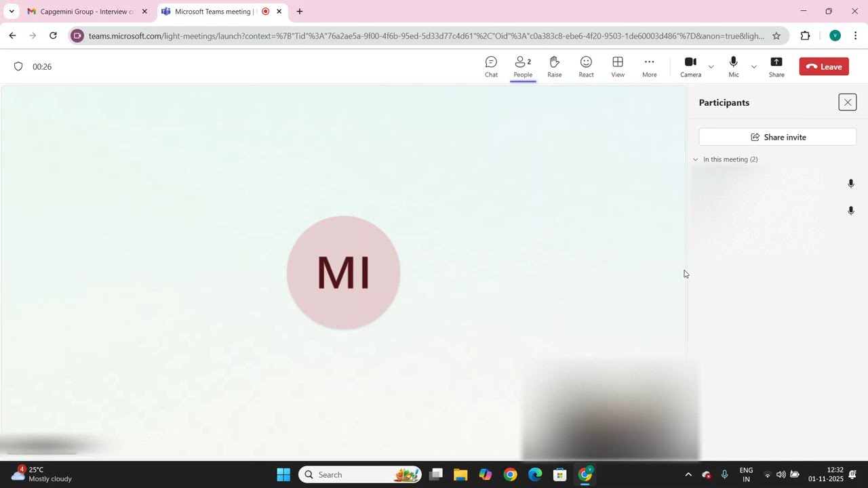Viewport: 868px width, 488px height.
Task: Collapse the In this meeting list
Action: pyautogui.click(x=695, y=159)
